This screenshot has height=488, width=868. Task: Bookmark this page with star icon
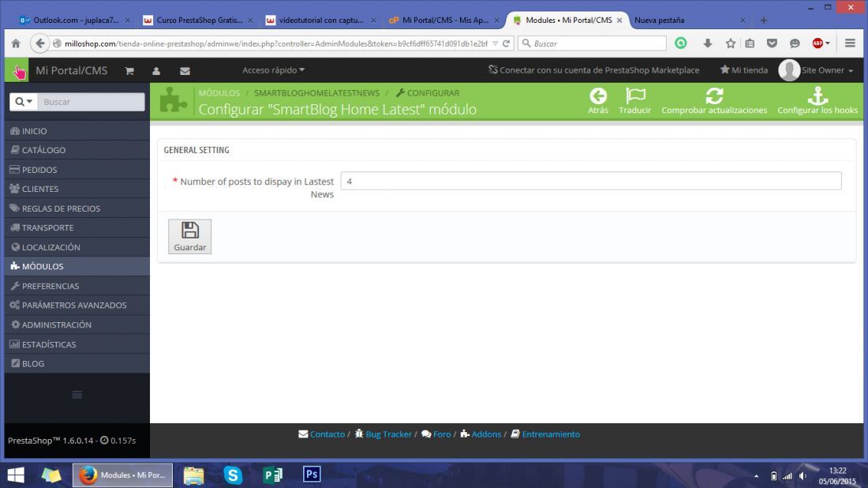point(731,43)
